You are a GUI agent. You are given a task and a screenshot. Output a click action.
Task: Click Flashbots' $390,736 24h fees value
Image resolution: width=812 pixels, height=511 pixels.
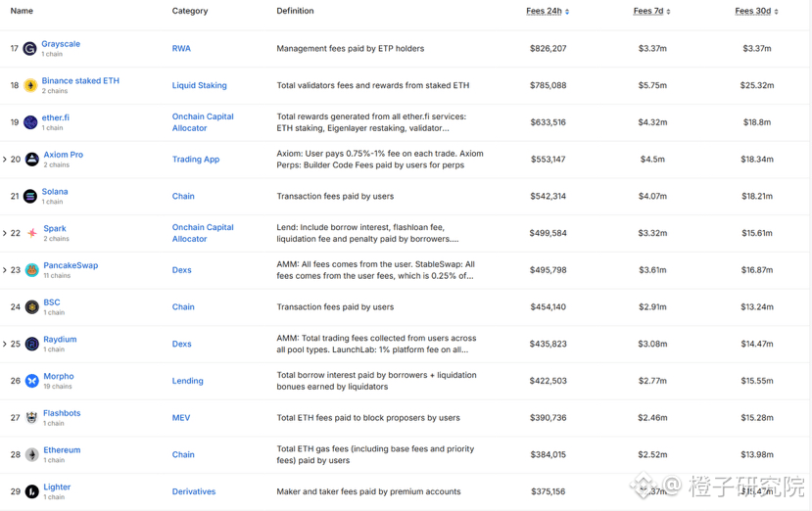548,418
